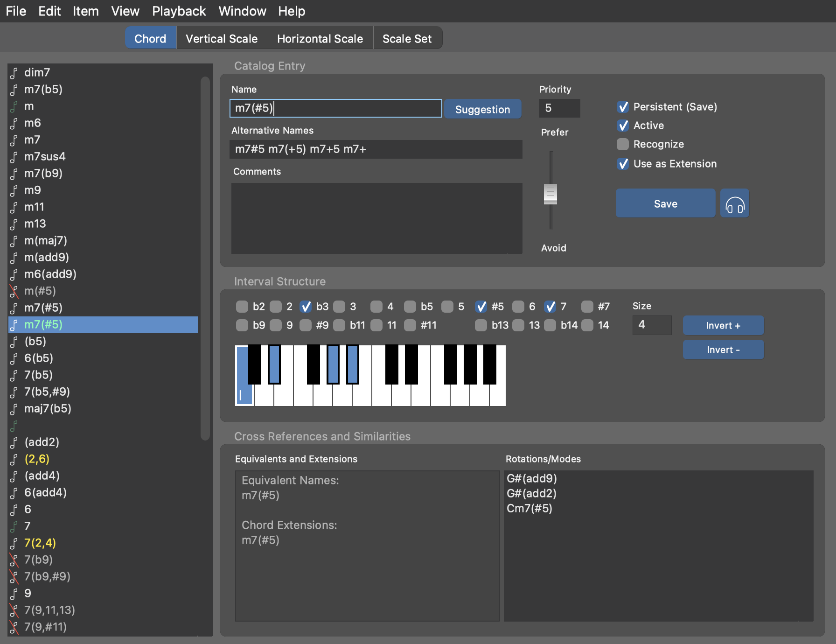Click the Alternative Names text field
Image resolution: width=836 pixels, height=644 pixels.
(x=376, y=149)
